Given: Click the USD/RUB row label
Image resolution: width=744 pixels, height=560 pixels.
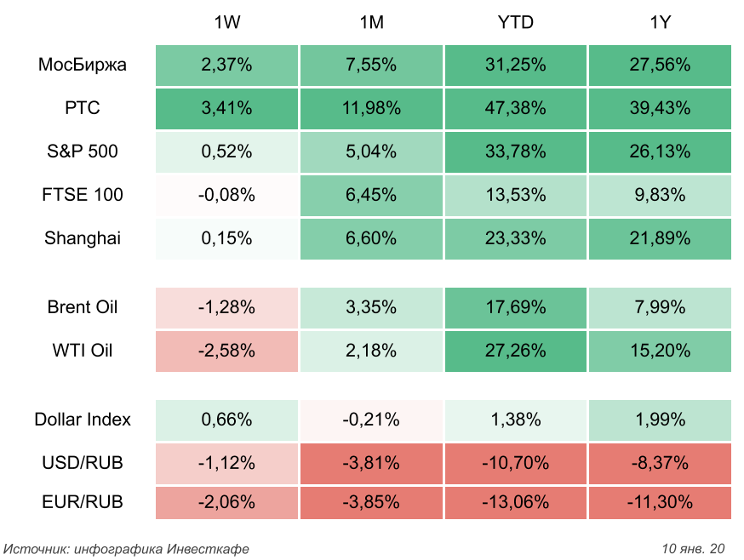Looking at the screenshot, I should pos(83,463).
